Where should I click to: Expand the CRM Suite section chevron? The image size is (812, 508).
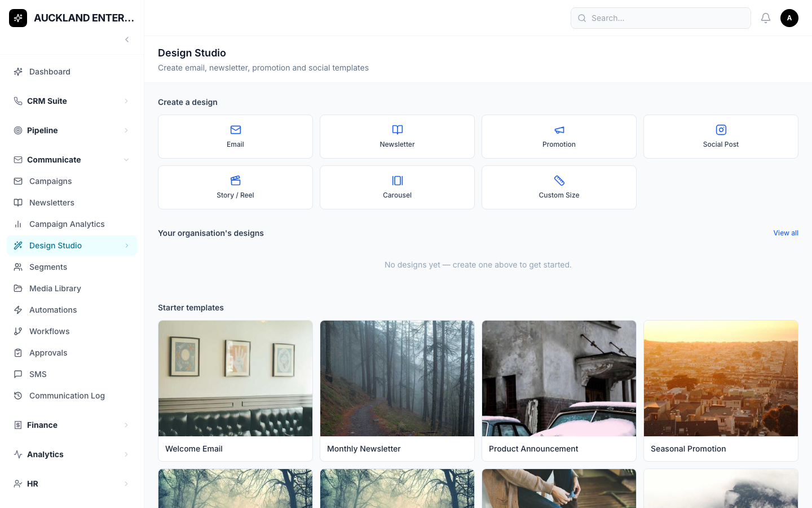tap(126, 101)
